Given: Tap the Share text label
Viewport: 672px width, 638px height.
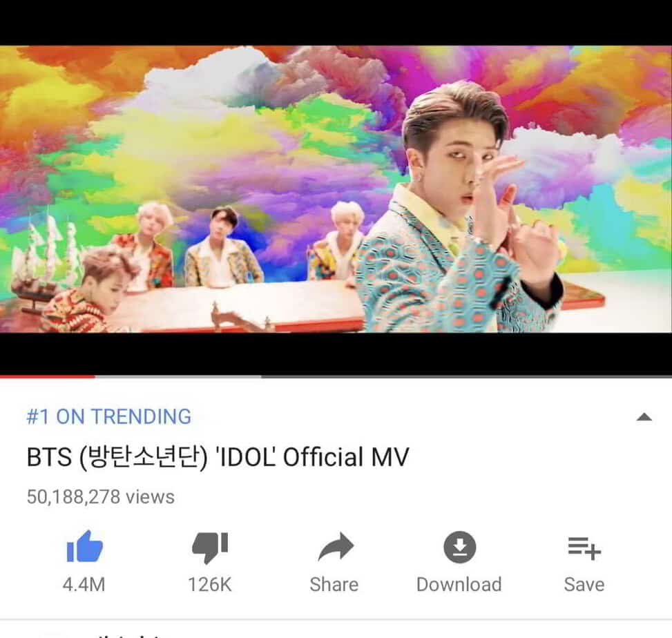Looking at the screenshot, I should tap(334, 584).
